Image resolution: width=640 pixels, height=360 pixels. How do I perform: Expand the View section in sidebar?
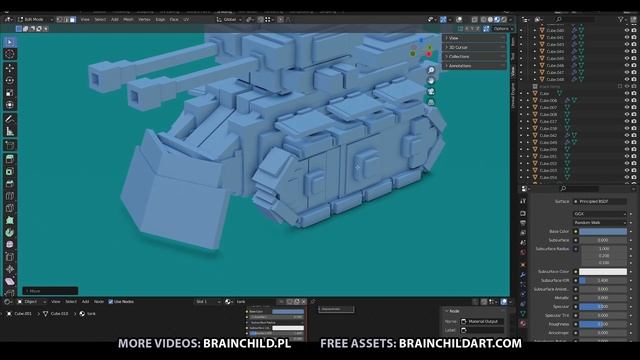click(473, 38)
